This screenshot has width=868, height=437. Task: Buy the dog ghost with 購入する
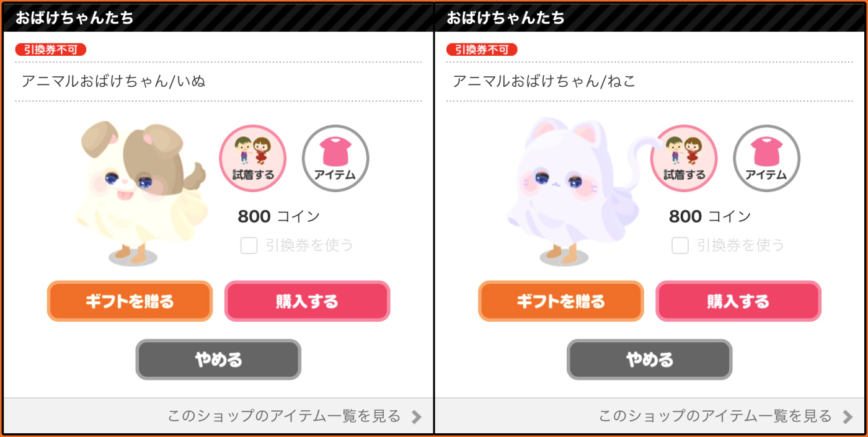(307, 301)
